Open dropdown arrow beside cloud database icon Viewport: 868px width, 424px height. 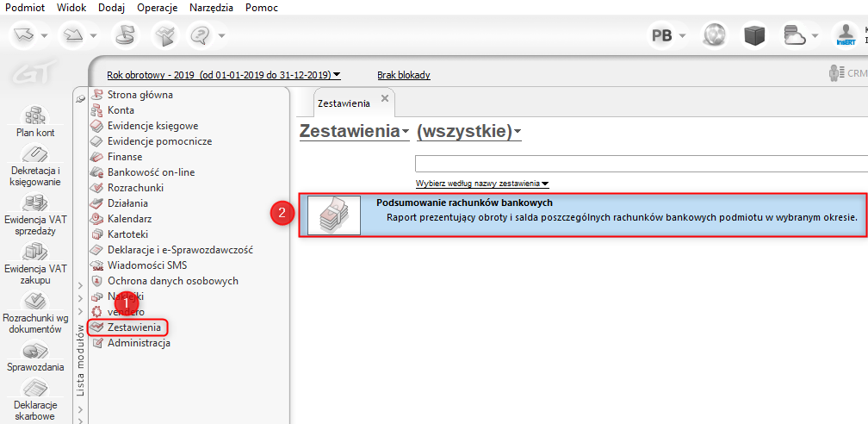(x=815, y=36)
